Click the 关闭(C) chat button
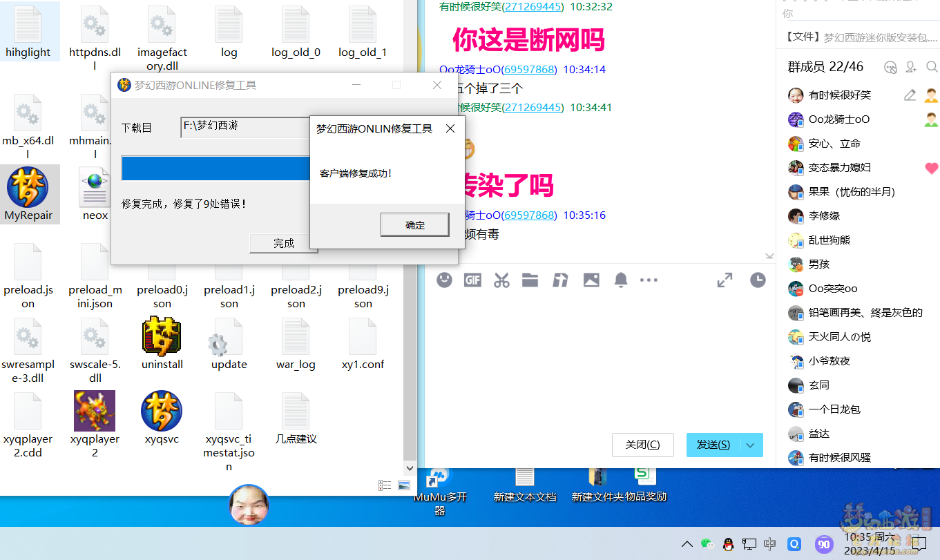The image size is (940, 560). tap(642, 445)
